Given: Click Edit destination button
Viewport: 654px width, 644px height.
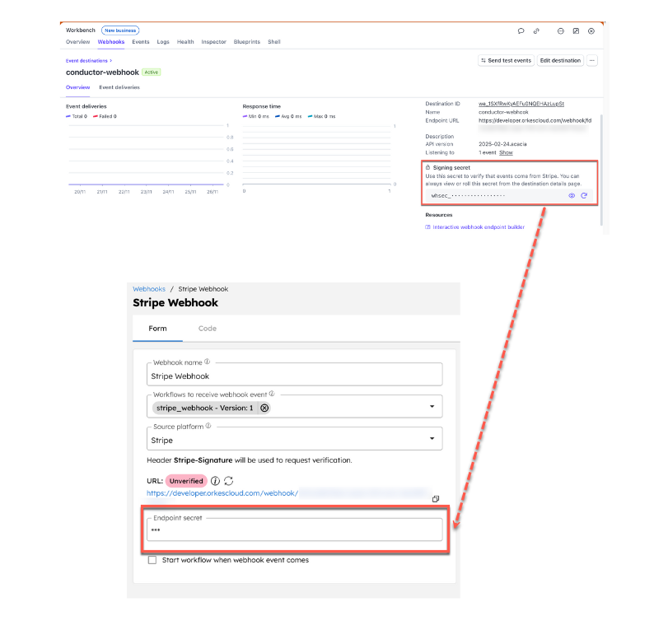Looking at the screenshot, I should point(560,60).
